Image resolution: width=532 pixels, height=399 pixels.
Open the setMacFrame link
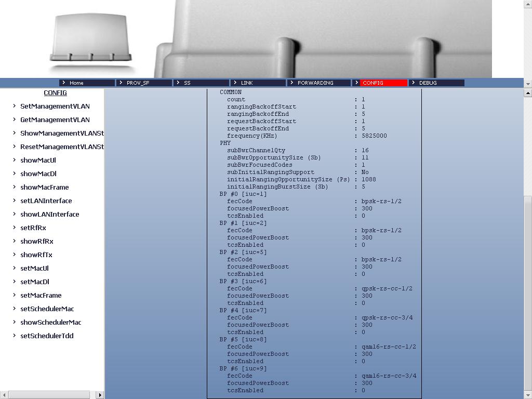(x=41, y=296)
